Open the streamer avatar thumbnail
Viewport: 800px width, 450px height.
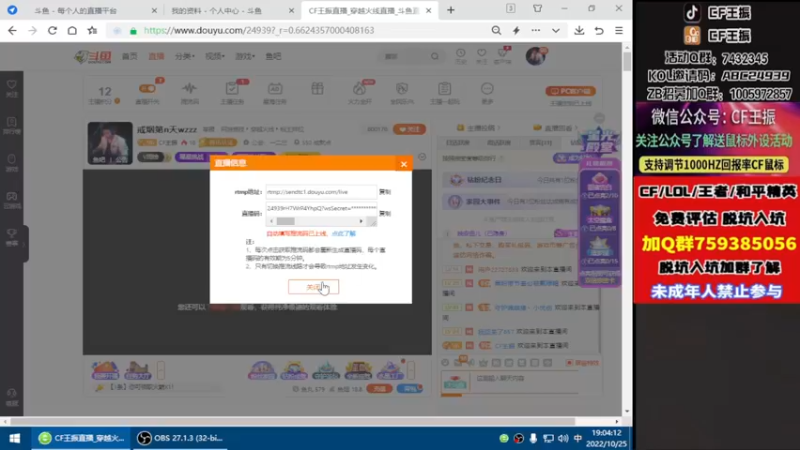[110, 143]
